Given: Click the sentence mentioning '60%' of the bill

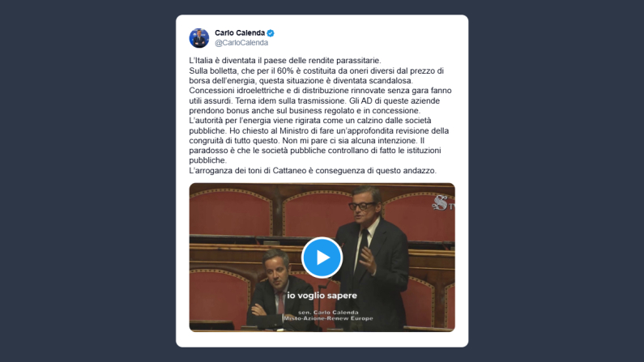Looking at the screenshot, I should (316, 76).
